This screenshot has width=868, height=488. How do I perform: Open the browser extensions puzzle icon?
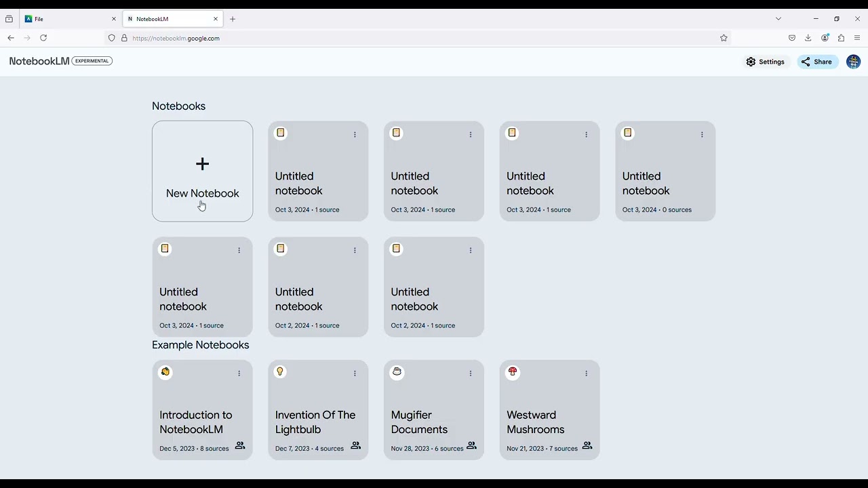pyautogui.click(x=842, y=38)
